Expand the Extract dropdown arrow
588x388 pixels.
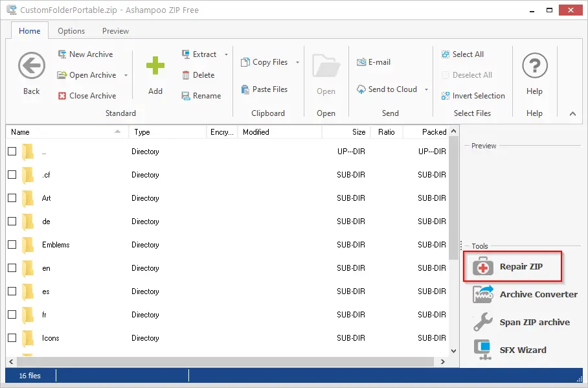point(226,55)
